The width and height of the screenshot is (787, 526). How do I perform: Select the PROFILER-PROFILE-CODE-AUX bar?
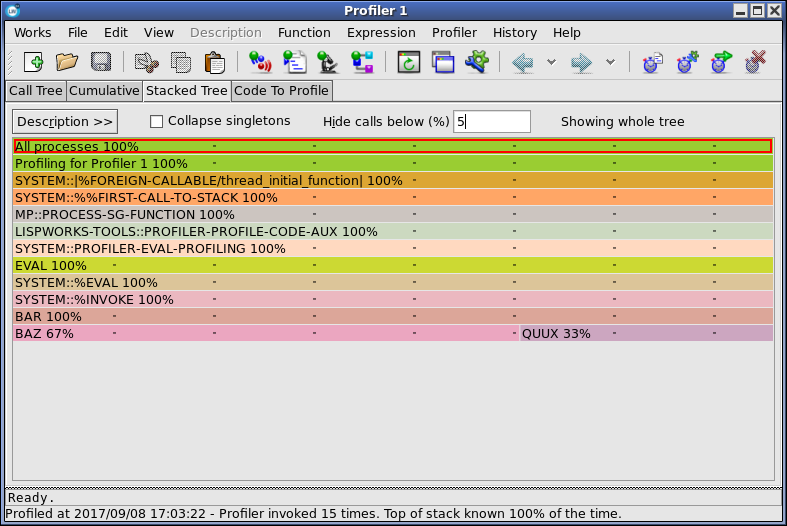coord(392,232)
